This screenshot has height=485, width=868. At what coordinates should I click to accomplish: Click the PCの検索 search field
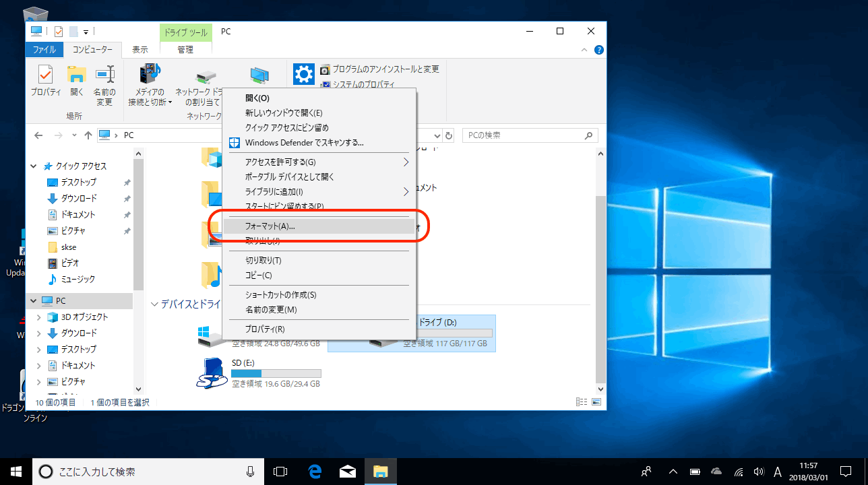click(x=523, y=135)
